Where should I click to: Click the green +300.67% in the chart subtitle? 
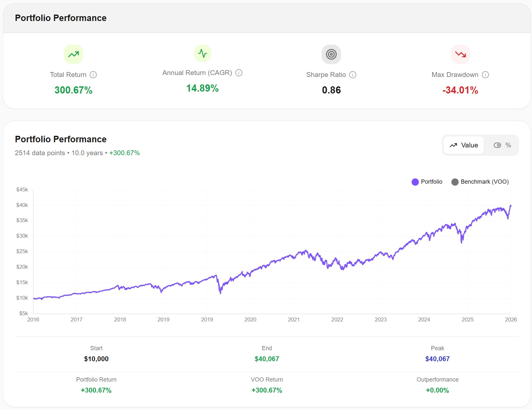pos(125,153)
